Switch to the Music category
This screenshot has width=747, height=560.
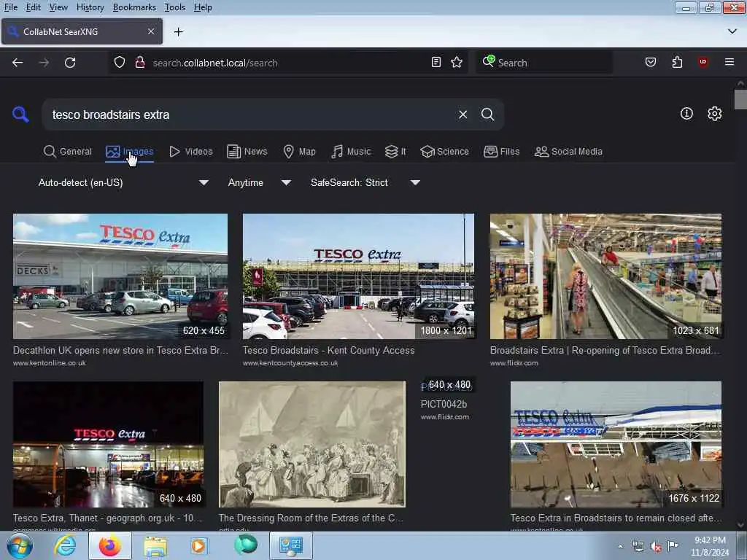tap(351, 152)
